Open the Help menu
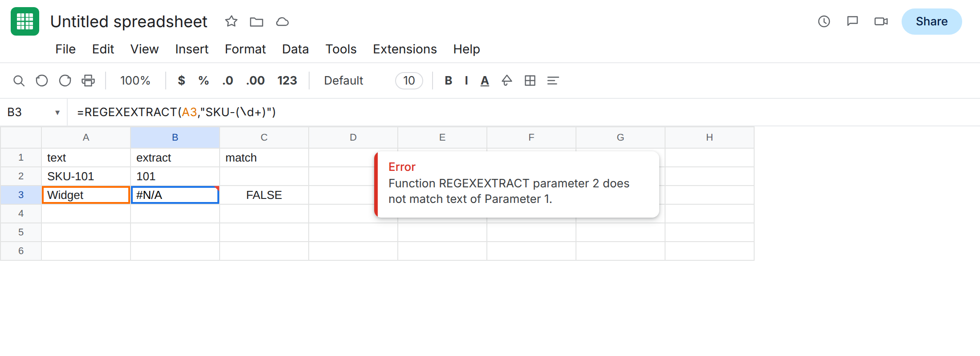Viewport: 980px width, 356px height. pyautogui.click(x=466, y=49)
